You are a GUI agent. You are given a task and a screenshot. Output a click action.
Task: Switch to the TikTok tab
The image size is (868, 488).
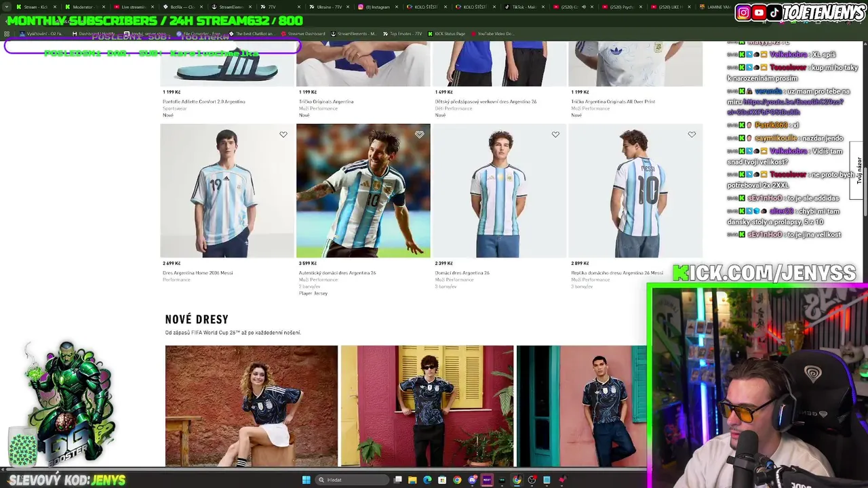click(x=524, y=7)
